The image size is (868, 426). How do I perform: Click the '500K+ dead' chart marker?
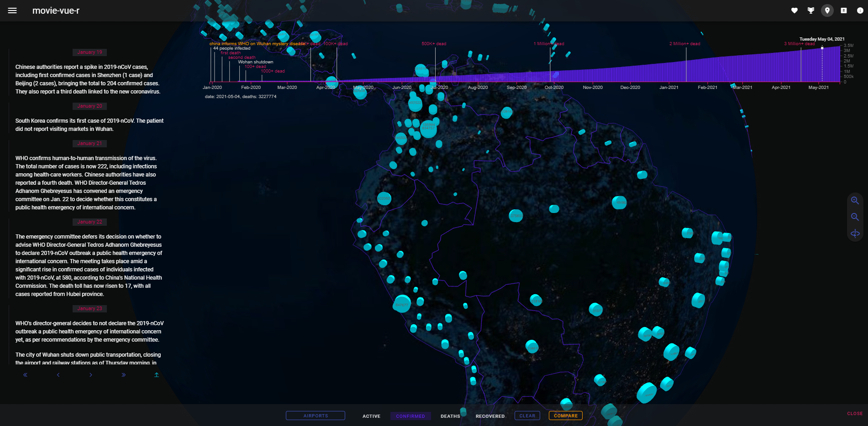[434, 44]
